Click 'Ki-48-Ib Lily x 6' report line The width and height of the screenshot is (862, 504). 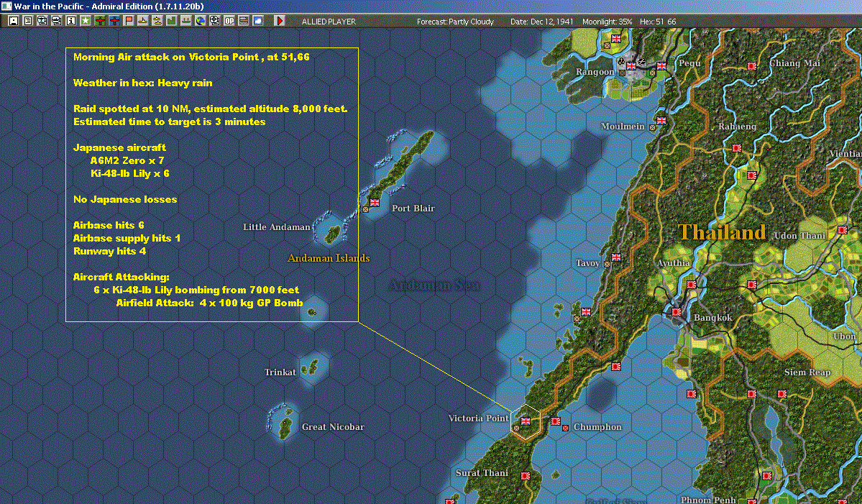129,173
